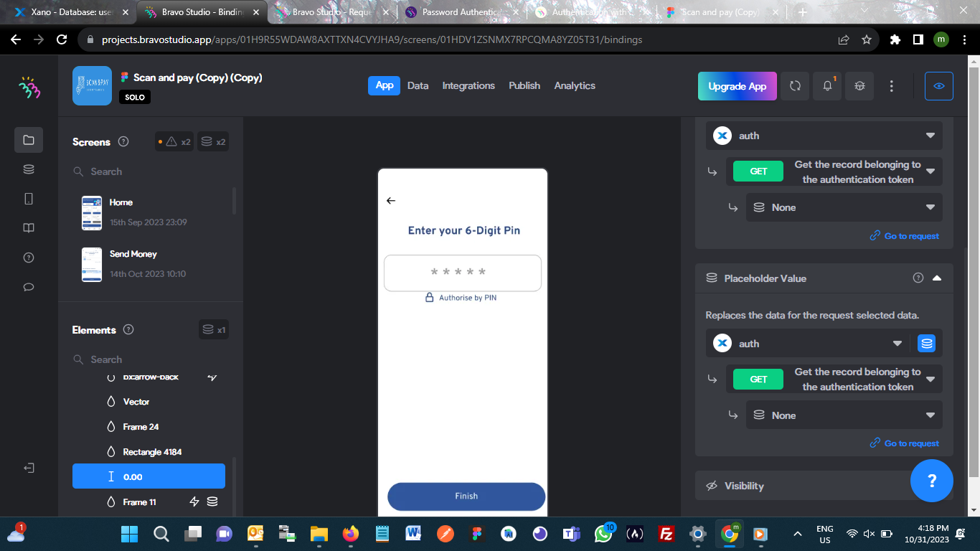Click the Upgrade App button
The image size is (980, 551).
[738, 86]
